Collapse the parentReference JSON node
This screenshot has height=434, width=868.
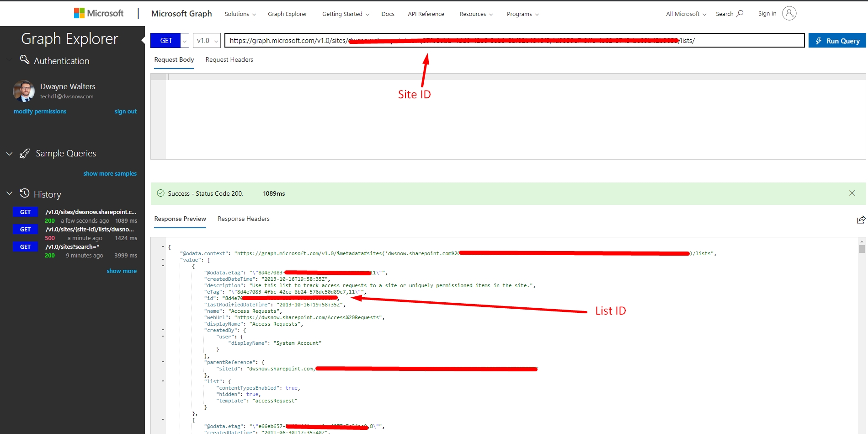(163, 362)
